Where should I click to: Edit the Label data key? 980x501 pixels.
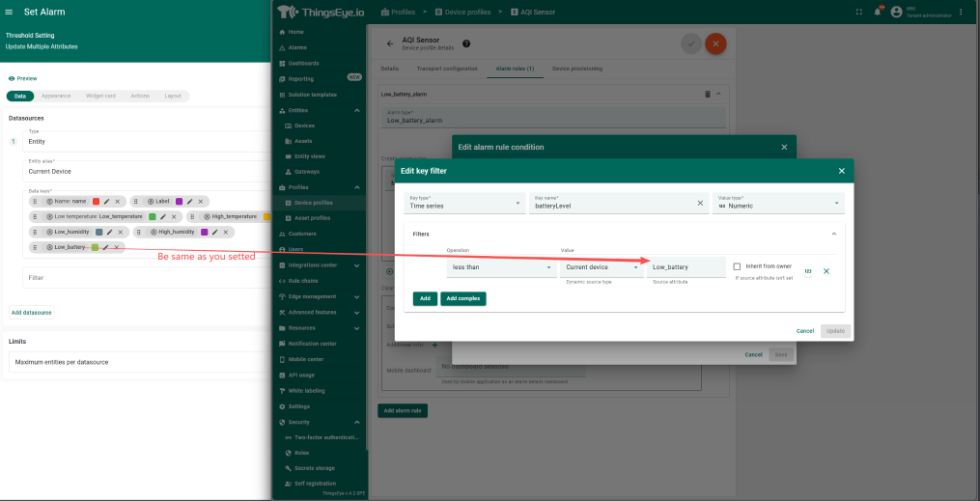pos(189,201)
